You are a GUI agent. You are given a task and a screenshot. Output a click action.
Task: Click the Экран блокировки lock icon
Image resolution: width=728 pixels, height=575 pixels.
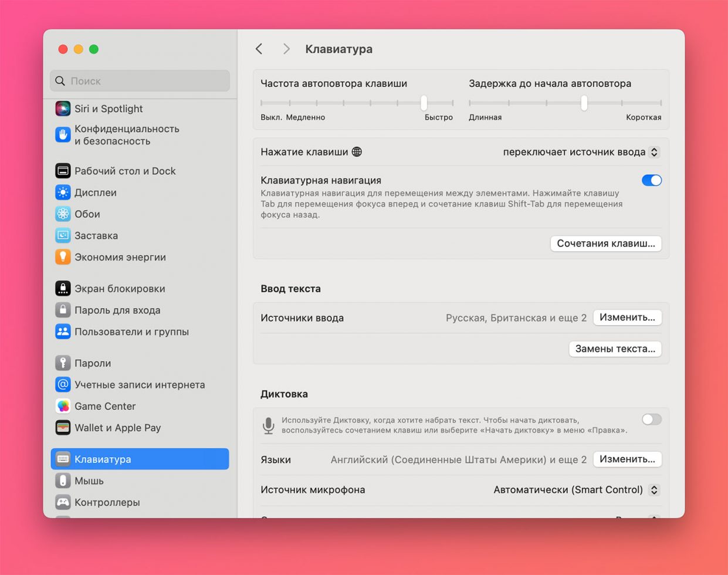(63, 289)
